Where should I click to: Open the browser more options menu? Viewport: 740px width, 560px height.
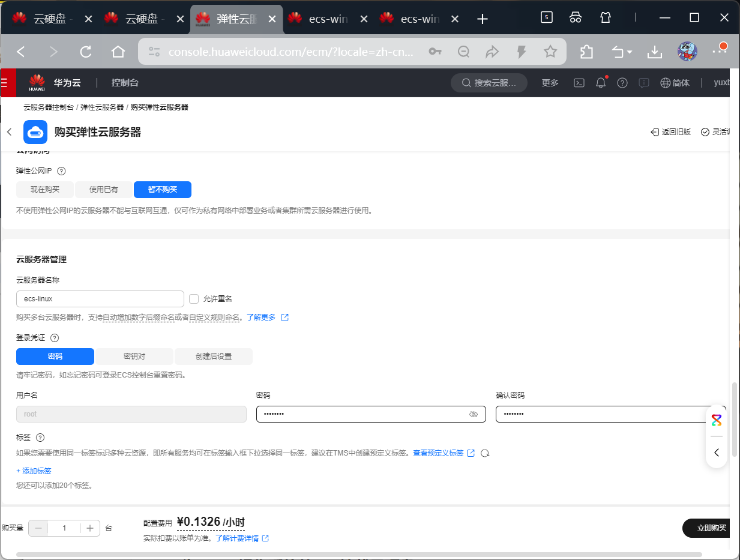719,51
